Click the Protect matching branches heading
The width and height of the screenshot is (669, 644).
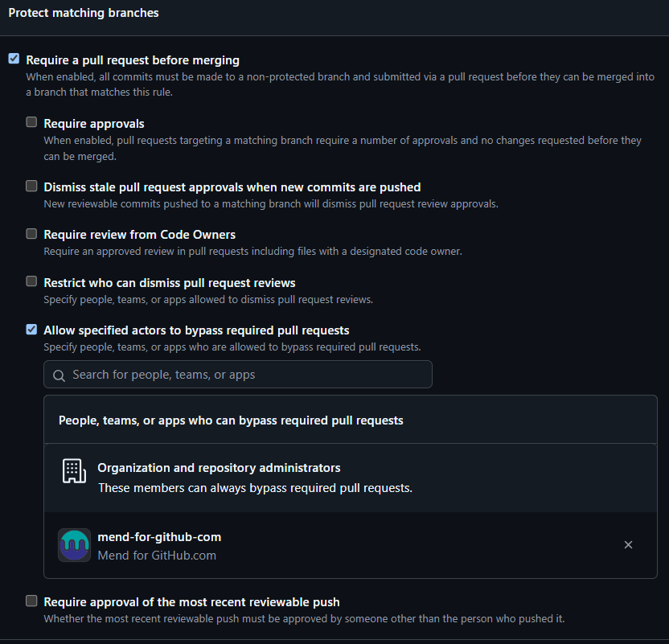click(x=83, y=13)
